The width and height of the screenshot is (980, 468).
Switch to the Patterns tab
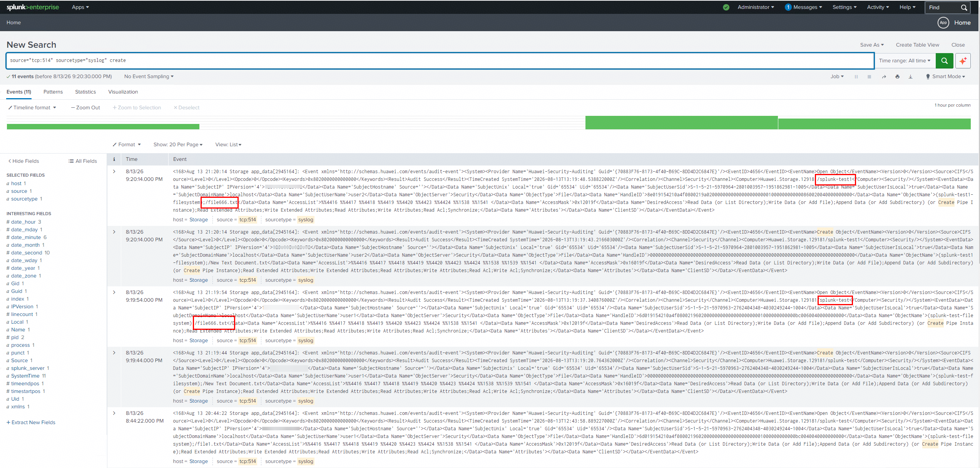[x=53, y=92]
